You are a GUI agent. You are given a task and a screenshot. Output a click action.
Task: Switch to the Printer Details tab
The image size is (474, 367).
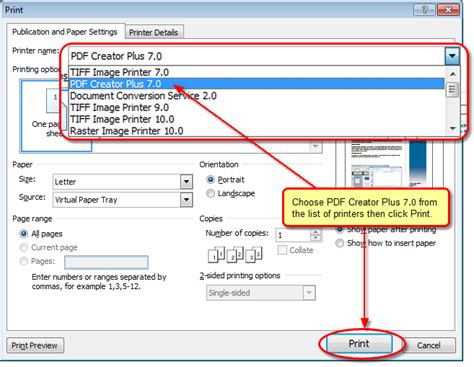coord(153,32)
